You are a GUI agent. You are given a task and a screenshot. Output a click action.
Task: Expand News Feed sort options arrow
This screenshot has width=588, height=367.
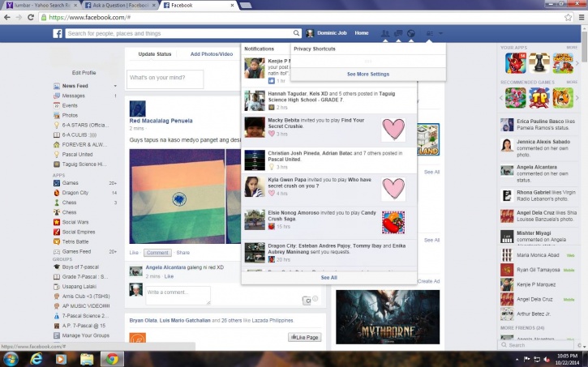tap(115, 86)
